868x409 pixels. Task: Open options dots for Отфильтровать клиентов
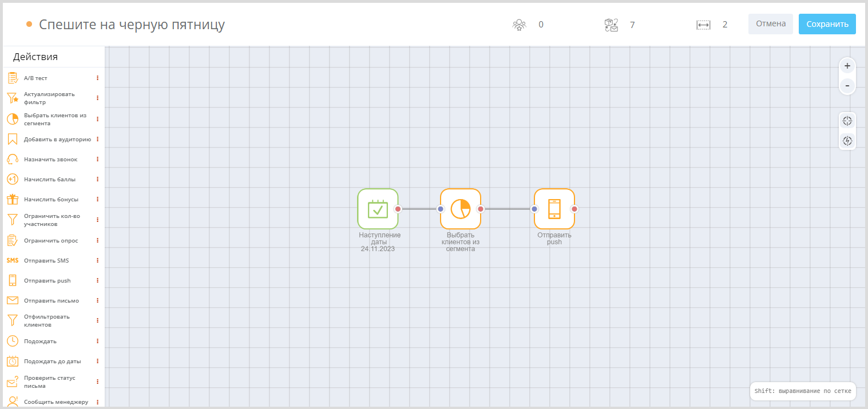97,320
